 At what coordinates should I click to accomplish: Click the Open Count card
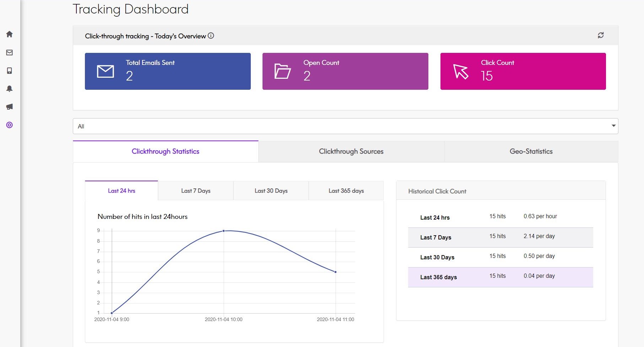click(x=345, y=71)
